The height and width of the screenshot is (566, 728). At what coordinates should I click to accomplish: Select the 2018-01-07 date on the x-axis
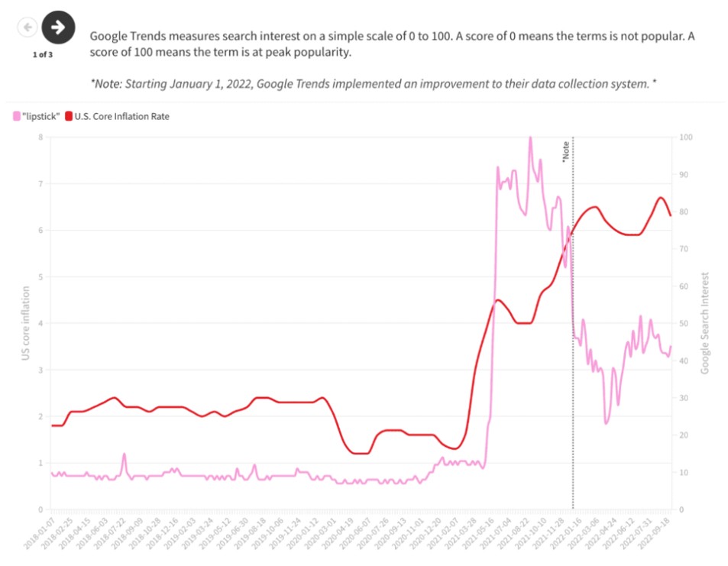[40, 528]
